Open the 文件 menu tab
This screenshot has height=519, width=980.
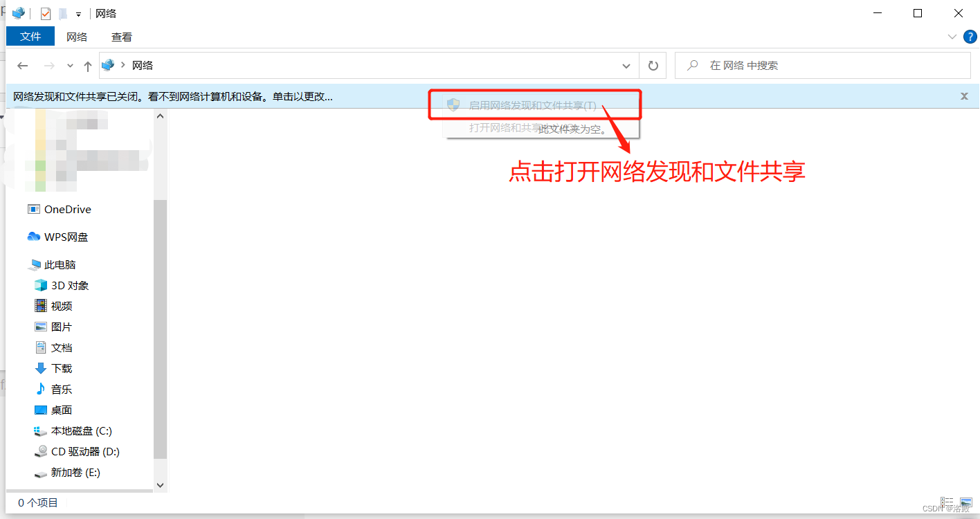click(x=30, y=36)
